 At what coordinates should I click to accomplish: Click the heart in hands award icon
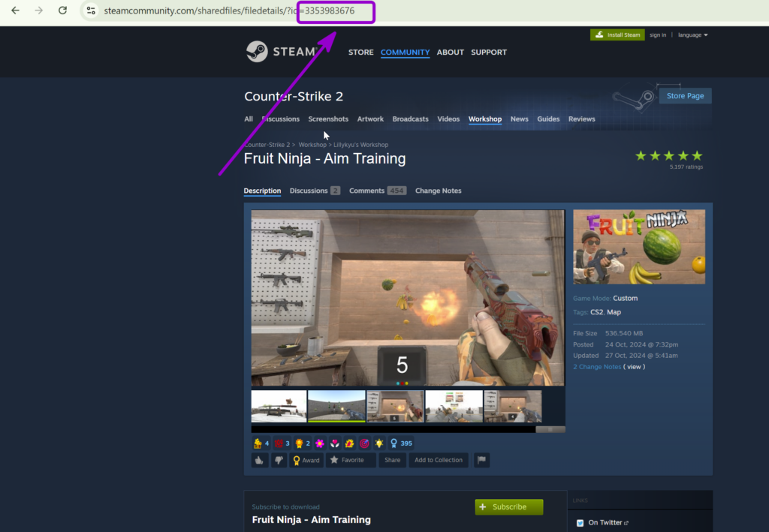pyautogui.click(x=334, y=443)
